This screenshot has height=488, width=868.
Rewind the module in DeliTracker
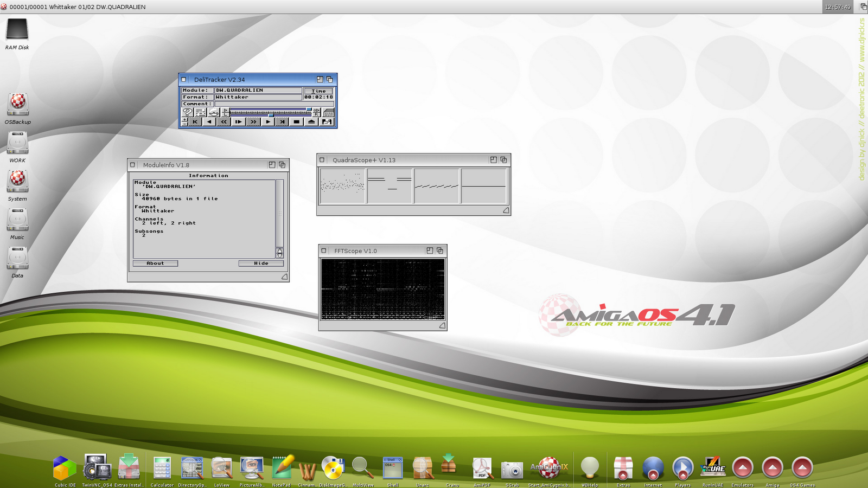[224, 122]
